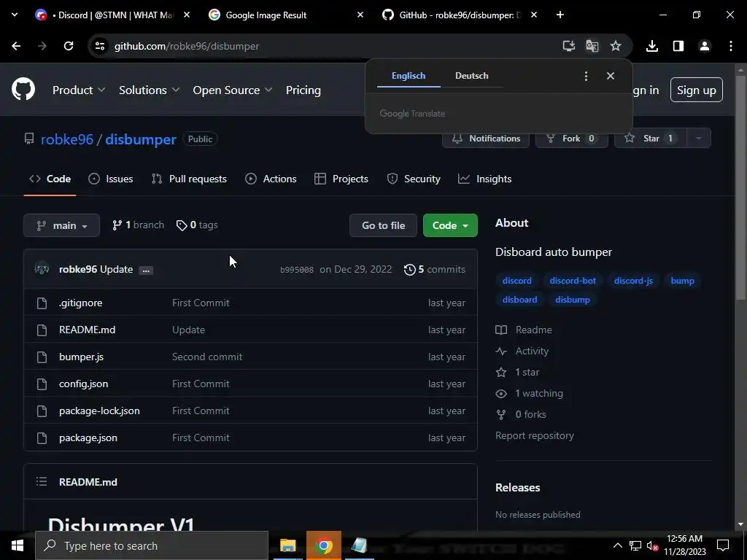747x560 pixels.
Task: Expand commit message ellipsis button
Action: (146, 271)
